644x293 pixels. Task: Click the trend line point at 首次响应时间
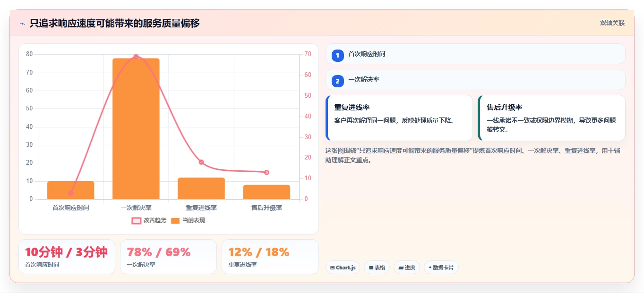pos(70,193)
